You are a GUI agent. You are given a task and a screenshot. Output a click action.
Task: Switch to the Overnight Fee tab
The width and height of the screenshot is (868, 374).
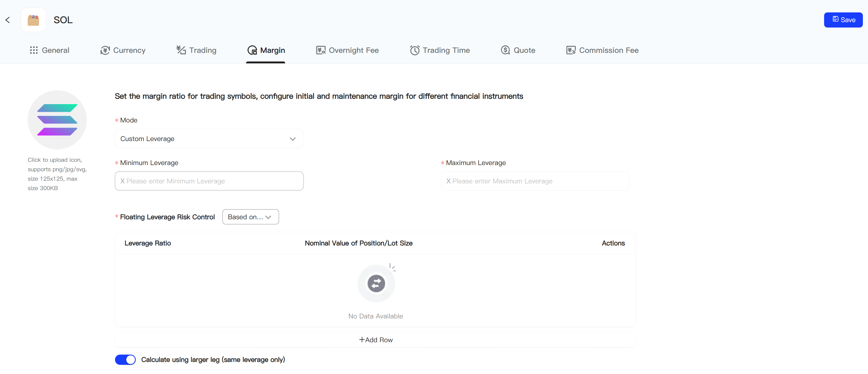pyautogui.click(x=347, y=50)
